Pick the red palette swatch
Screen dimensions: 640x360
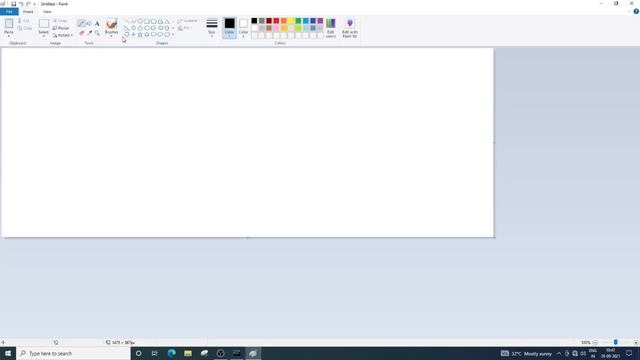[x=276, y=21]
